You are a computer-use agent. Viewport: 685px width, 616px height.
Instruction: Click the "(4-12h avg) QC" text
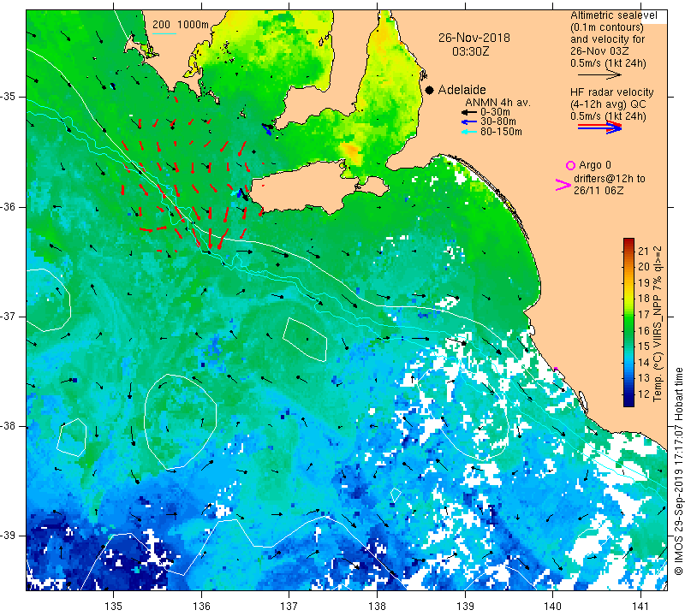[x=608, y=104]
